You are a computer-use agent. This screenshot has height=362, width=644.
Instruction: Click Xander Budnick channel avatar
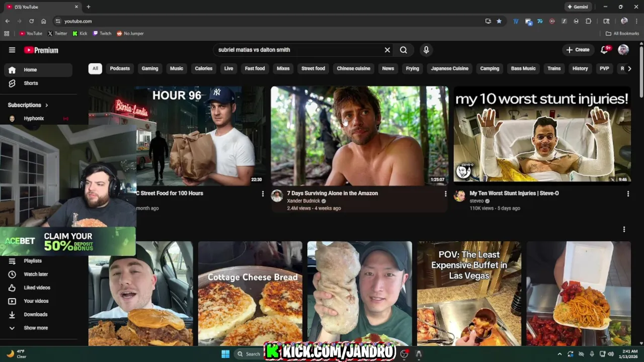pyautogui.click(x=277, y=196)
